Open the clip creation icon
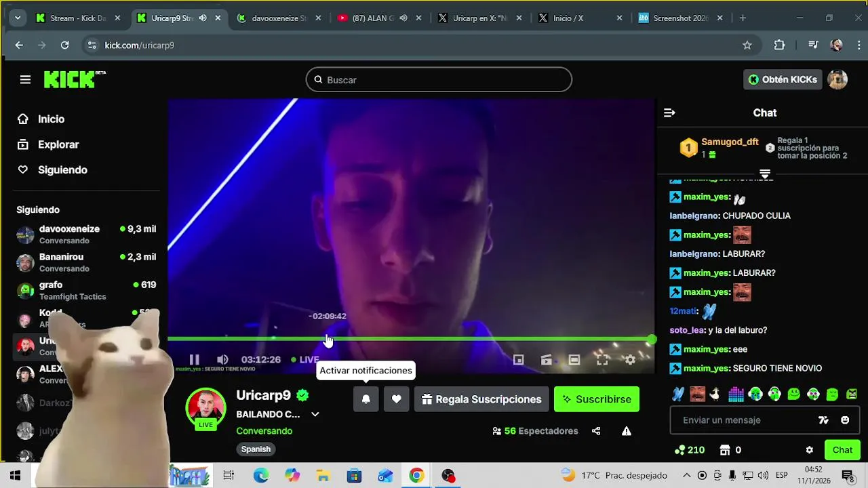 pyautogui.click(x=546, y=360)
